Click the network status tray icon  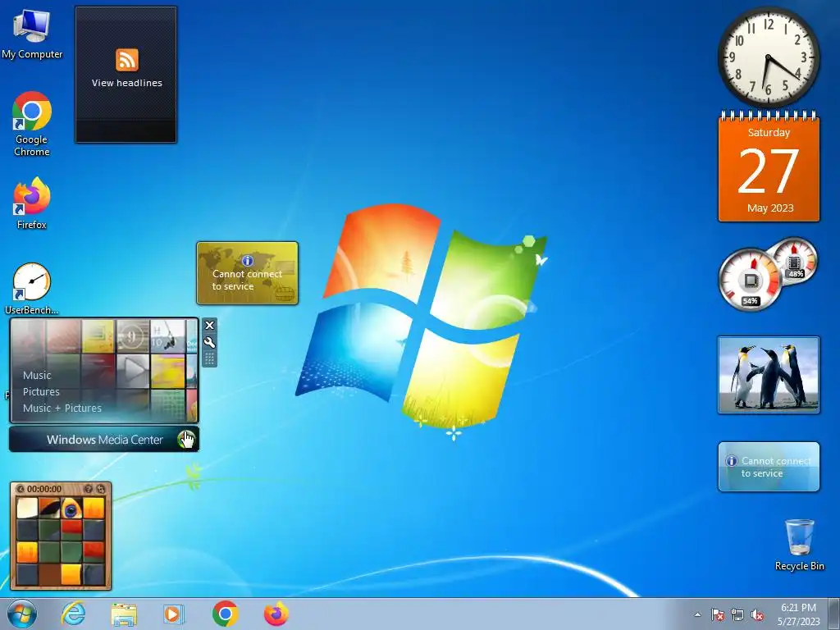click(737, 614)
